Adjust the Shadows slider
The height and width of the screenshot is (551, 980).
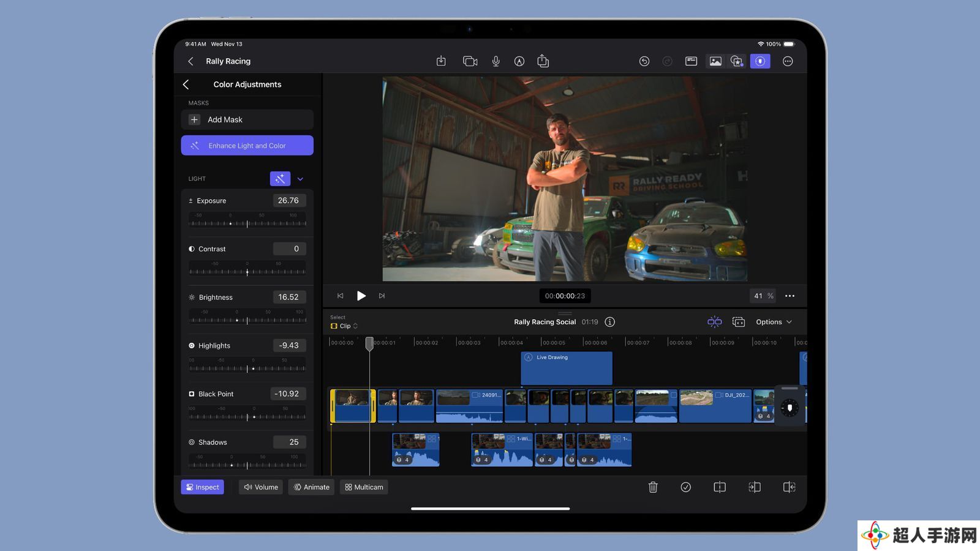[247, 462]
